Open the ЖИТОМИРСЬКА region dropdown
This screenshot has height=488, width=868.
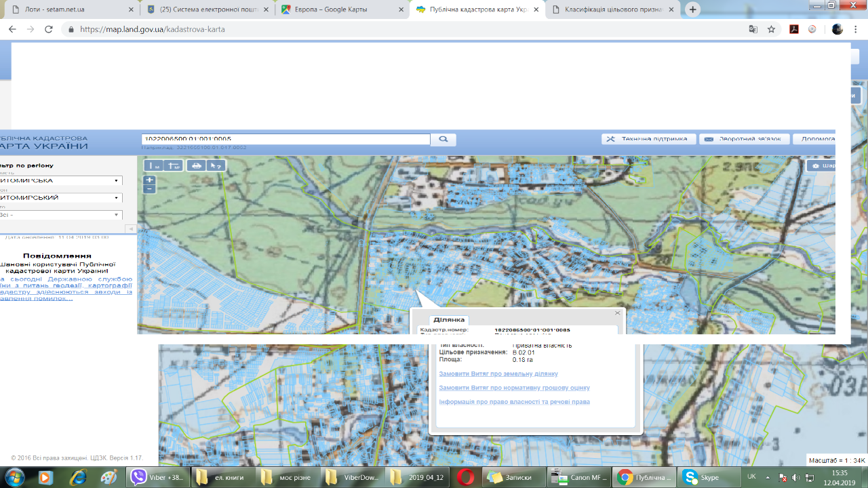pos(61,180)
